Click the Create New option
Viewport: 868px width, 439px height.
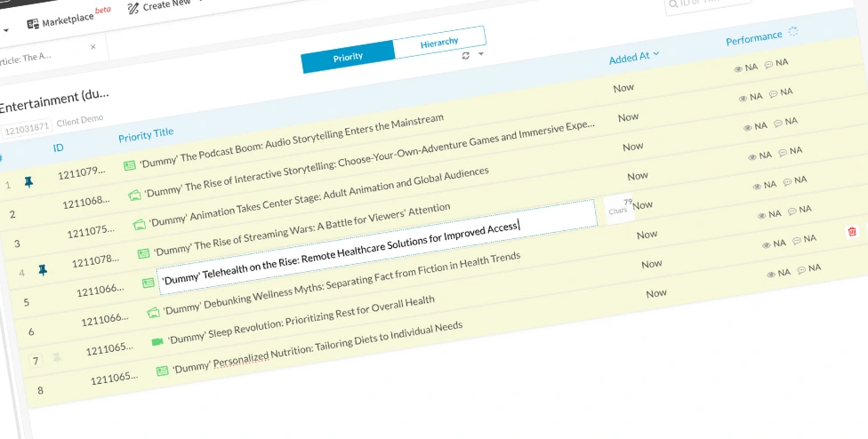click(159, 5)
